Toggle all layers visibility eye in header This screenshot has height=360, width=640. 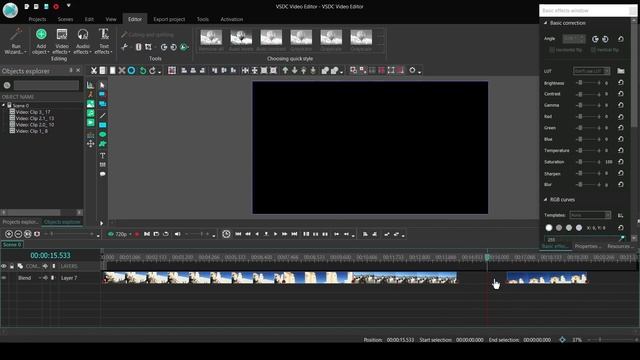click(4, 266)
